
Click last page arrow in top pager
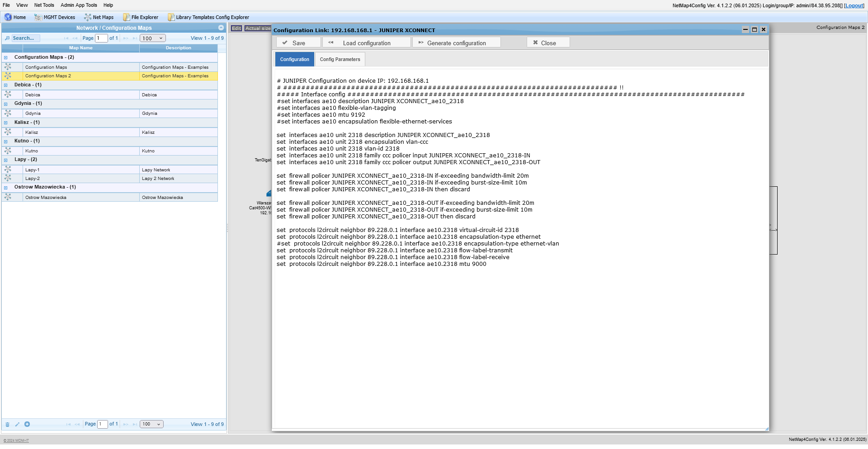coord(135,38)
